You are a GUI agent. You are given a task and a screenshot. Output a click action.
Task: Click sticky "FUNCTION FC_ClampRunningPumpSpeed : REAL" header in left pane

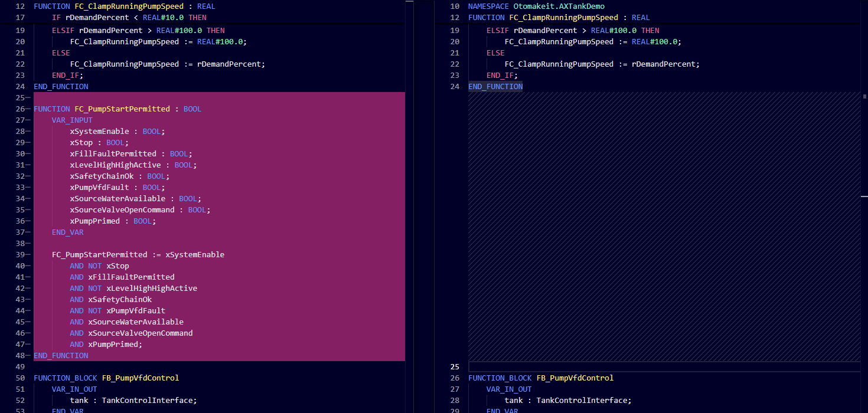125,6
